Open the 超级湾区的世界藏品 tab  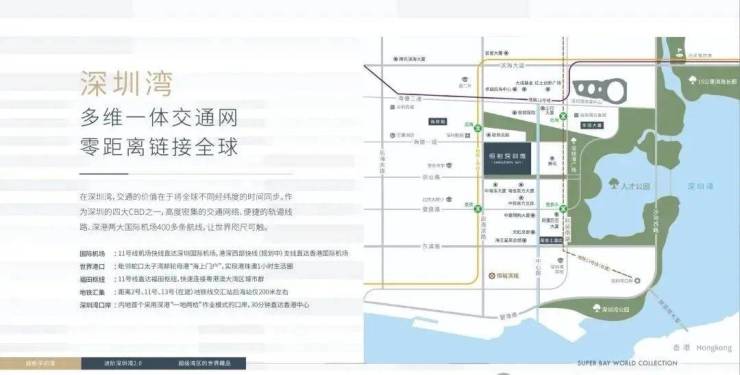pos(204,363)
